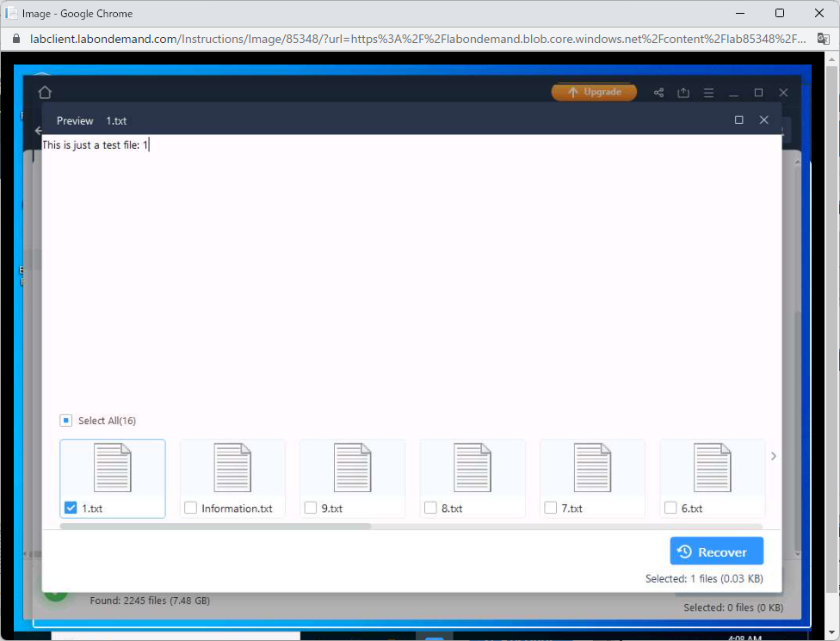Image resolution: width=840 pixels, height=641 pixels.
Task: Check the Information.txt checkbox
Action: [190, 508]
